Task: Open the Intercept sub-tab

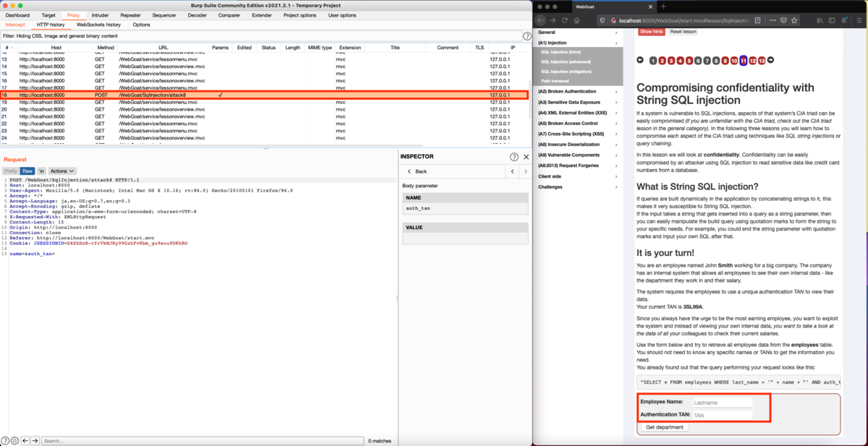Action: tap(15, 25)
